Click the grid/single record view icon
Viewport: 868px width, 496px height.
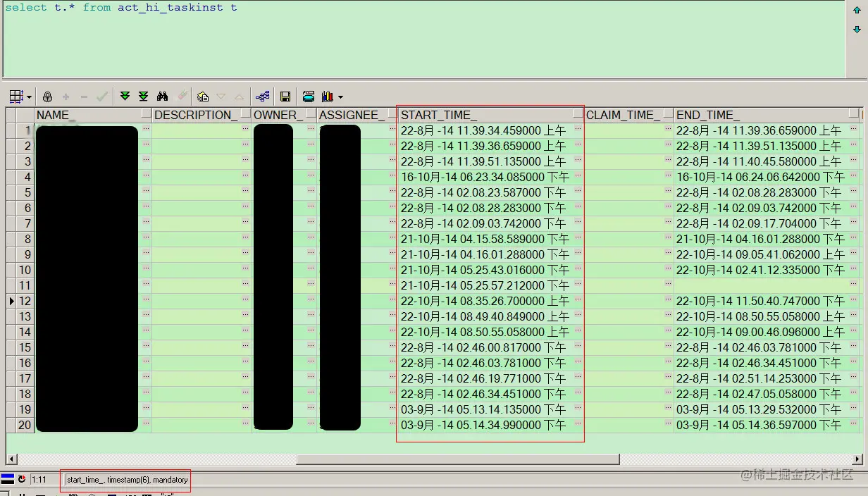click(x=16, y=97)
